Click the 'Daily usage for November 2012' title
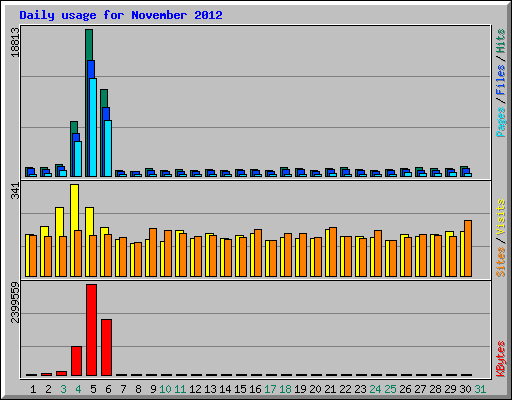The width and height of the screenshot is (512, 400). pyautogui.click(x=121, y=15)
